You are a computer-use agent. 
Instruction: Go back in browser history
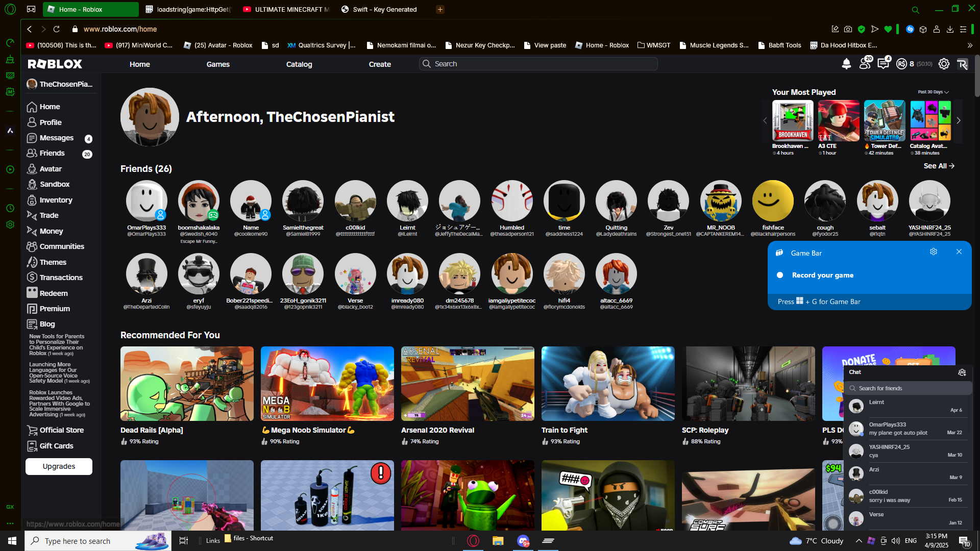click(x=30, y=29)
